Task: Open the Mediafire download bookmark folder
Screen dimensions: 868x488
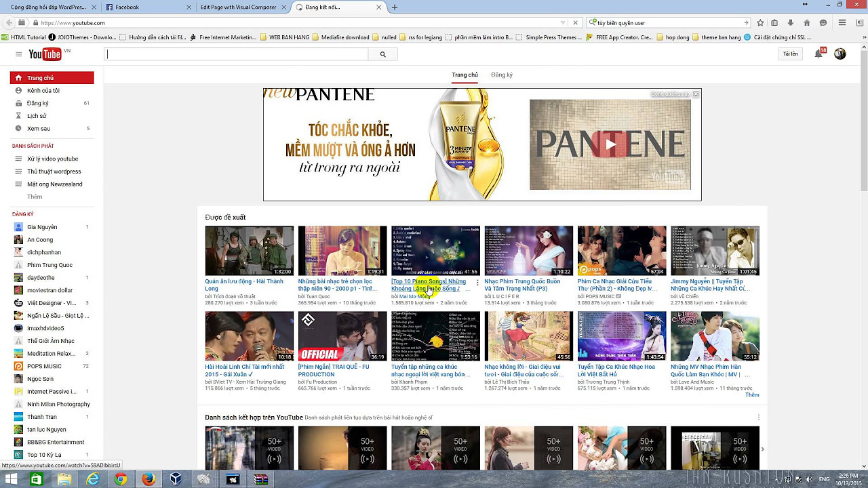Action: [x=340, y=37]
